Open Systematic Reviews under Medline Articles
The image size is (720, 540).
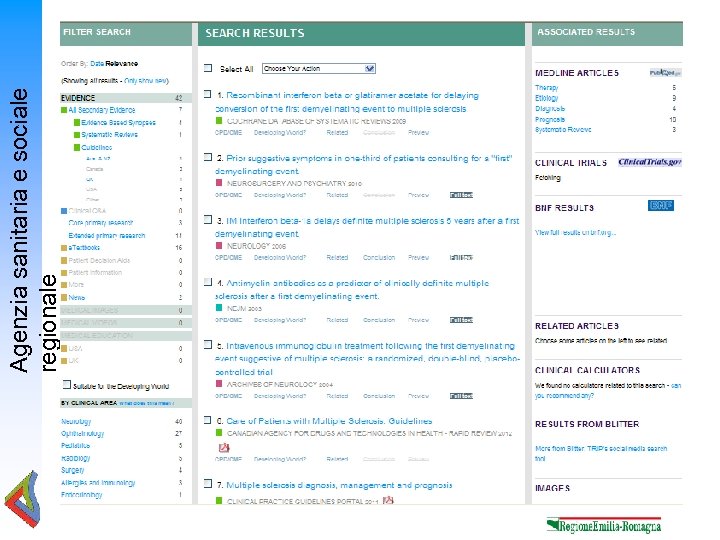(563, 130)
